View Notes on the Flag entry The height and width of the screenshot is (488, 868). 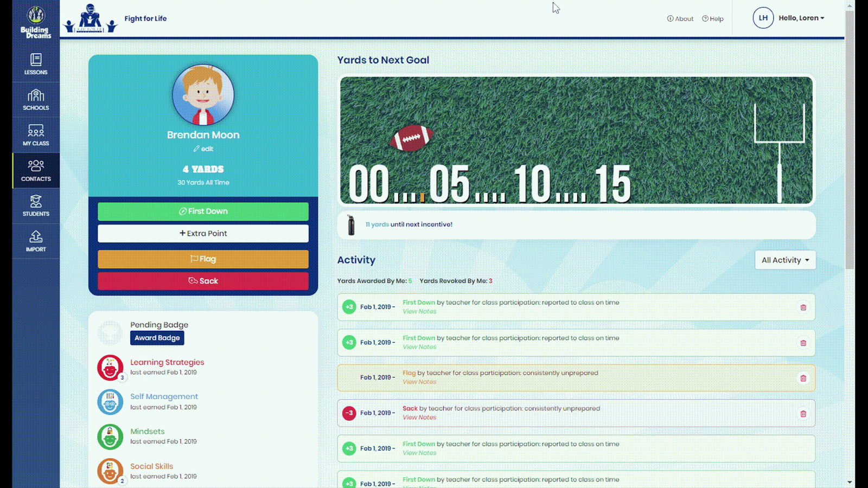[419, 382]
